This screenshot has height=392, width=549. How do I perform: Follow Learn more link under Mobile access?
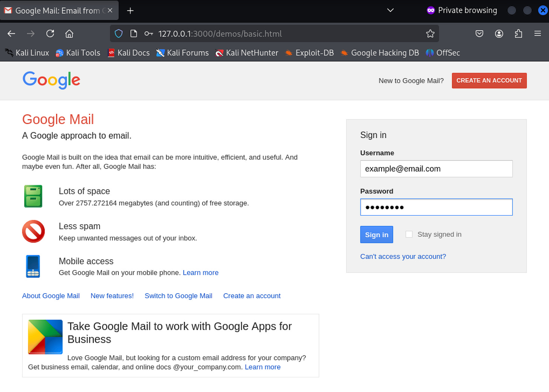(201, 273)
